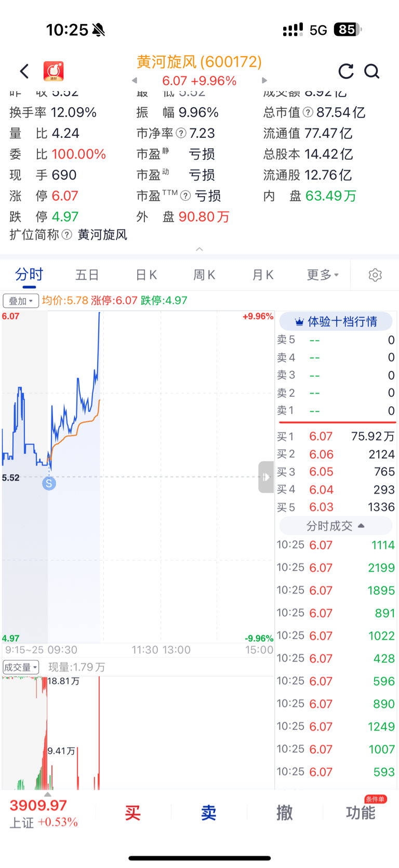Tap the silent mode bell icon
399x868 pixels.
coord(99,30)
